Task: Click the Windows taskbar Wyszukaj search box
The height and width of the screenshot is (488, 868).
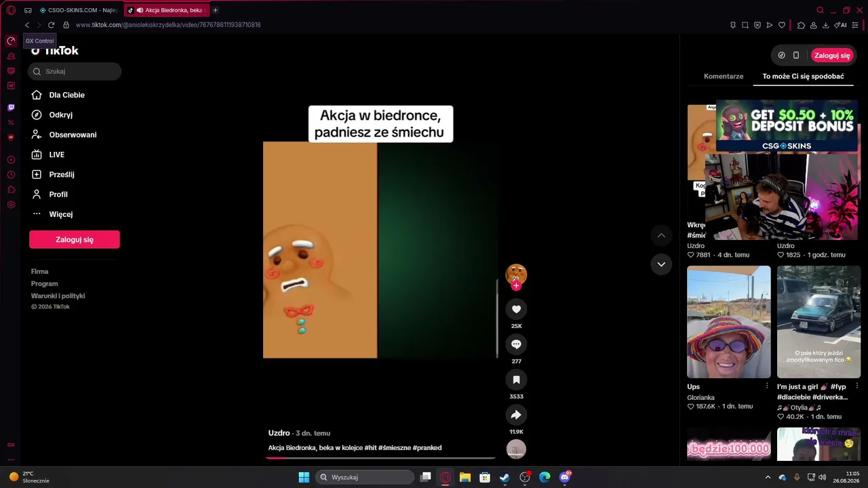Action: (x=365, y=477)
